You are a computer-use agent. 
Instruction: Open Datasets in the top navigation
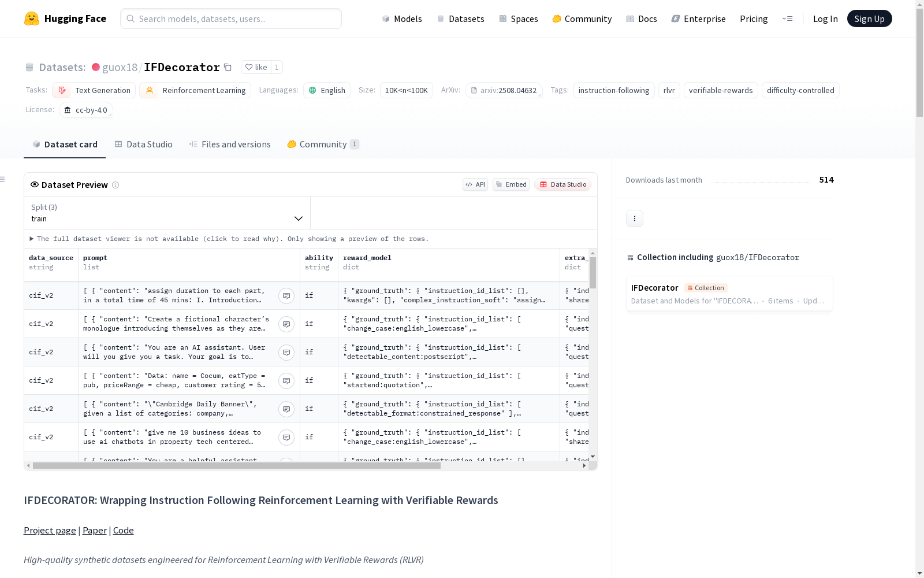(x=460, y=18)
